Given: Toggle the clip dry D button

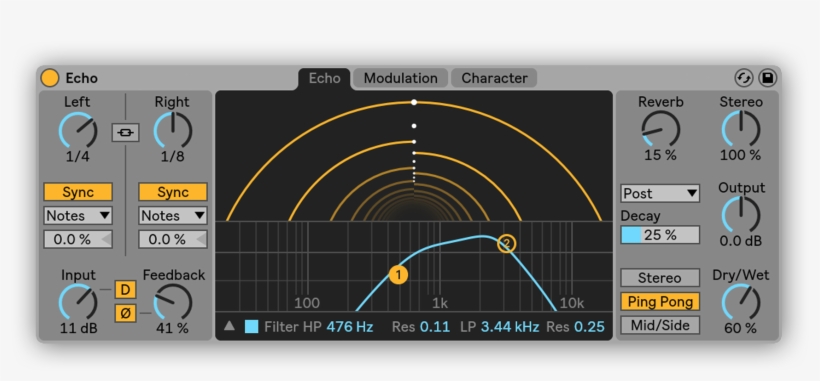Looking at the screenshot, I should [x=125, y=290].
